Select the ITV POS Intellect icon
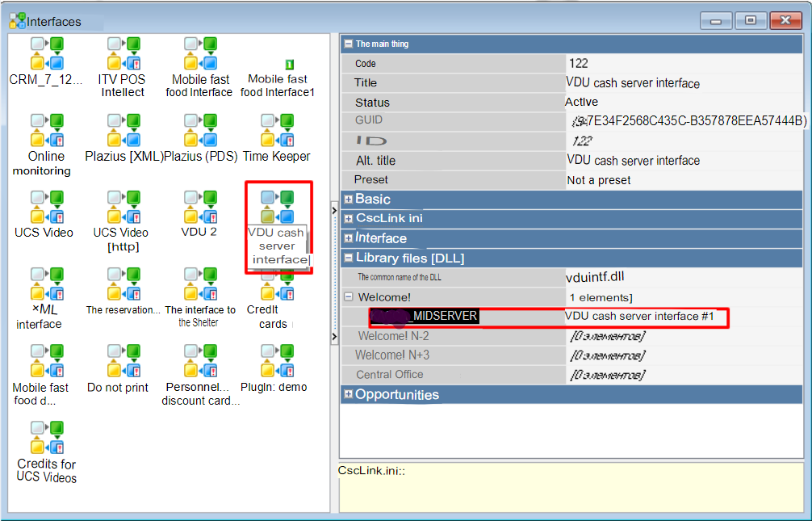This screenshot has height=521, width=812. 123,53
